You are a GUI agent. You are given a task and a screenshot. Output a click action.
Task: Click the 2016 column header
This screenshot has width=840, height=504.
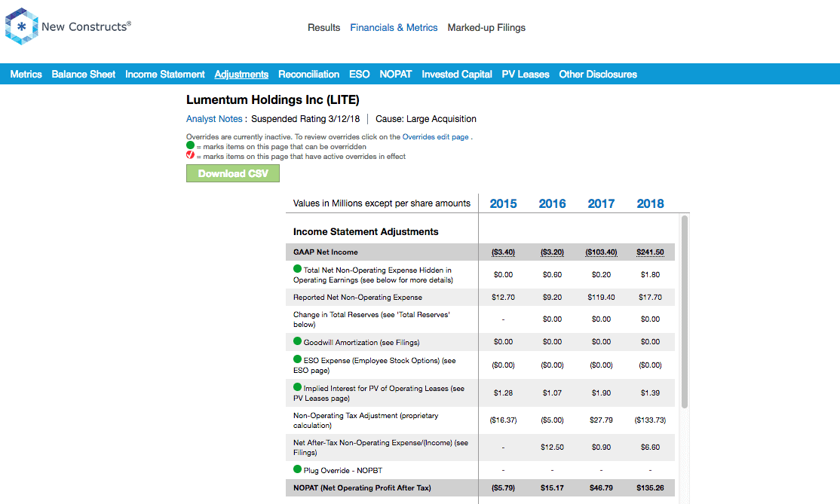tap(552, 204)
